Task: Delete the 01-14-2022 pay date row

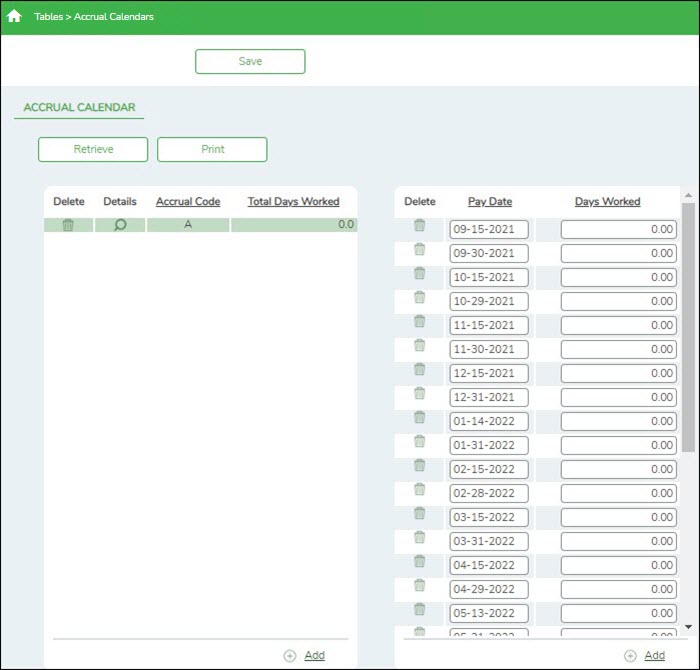Action: (x=419, y=417)
